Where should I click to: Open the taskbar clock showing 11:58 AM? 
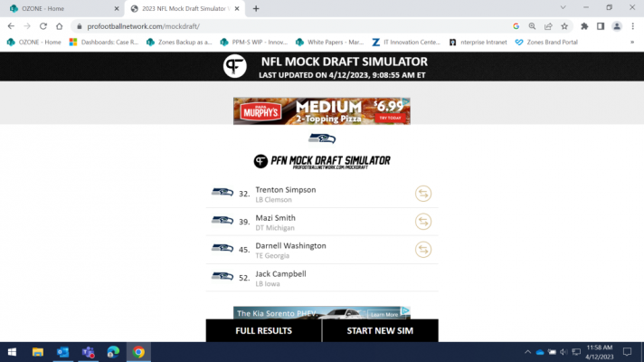(600, 352)
